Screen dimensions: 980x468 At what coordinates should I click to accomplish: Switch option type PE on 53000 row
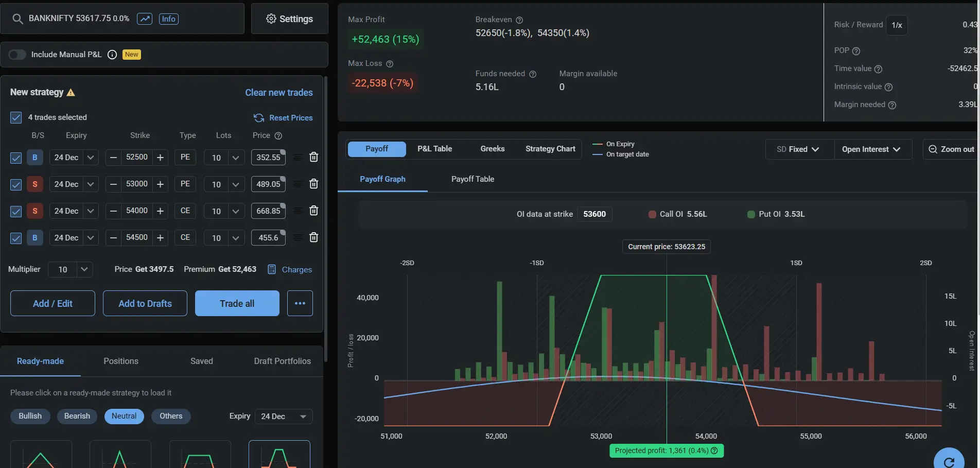[185, 184]
